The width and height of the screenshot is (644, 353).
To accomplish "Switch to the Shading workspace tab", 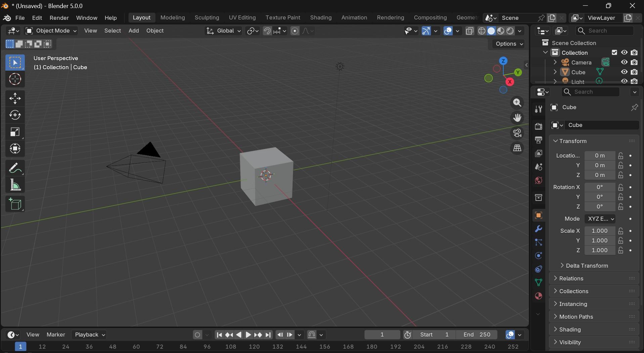I will [321, 17].
